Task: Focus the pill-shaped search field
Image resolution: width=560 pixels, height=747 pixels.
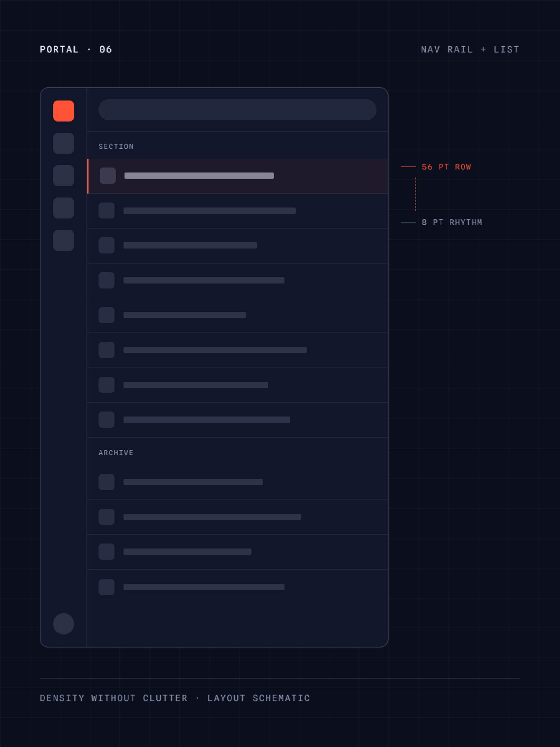Action: tap(237, 110)
